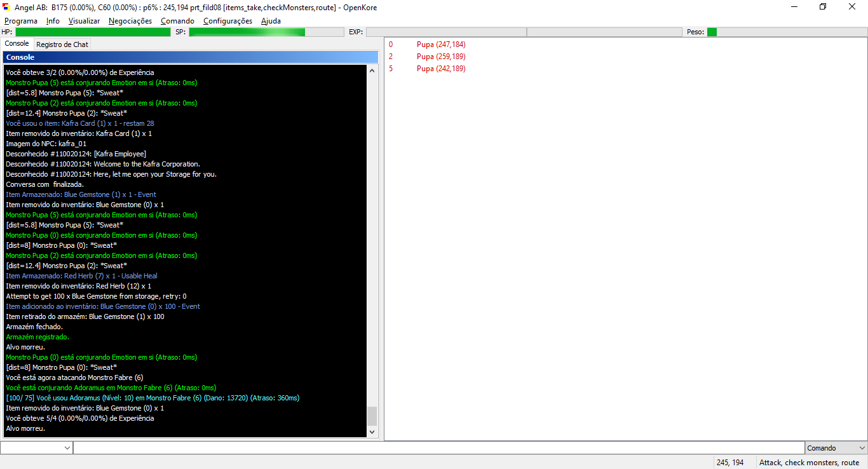Open the Comando menu
This screenshot has width=868, height=469.
(x=177, y=21)
